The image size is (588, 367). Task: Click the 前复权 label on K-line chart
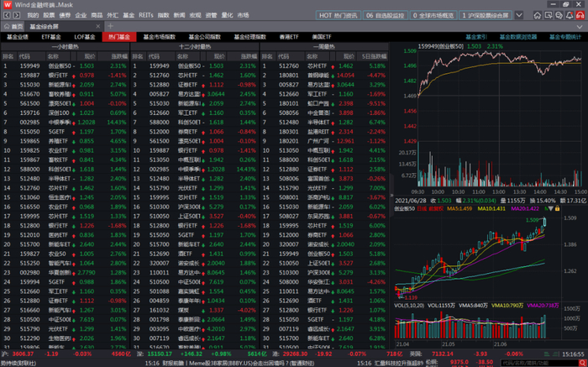point(435,208)
